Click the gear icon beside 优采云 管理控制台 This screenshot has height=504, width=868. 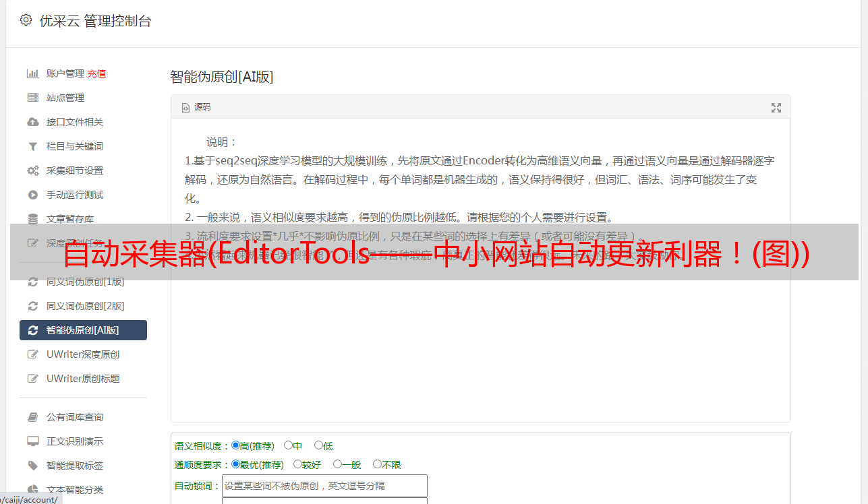coord(26,20)
